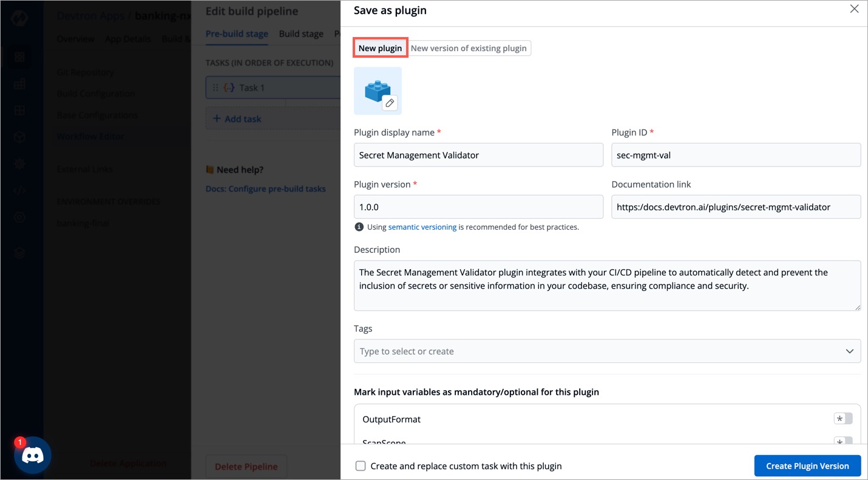
Task: Enable create and replace custom task checkbox
Action: 361,465
